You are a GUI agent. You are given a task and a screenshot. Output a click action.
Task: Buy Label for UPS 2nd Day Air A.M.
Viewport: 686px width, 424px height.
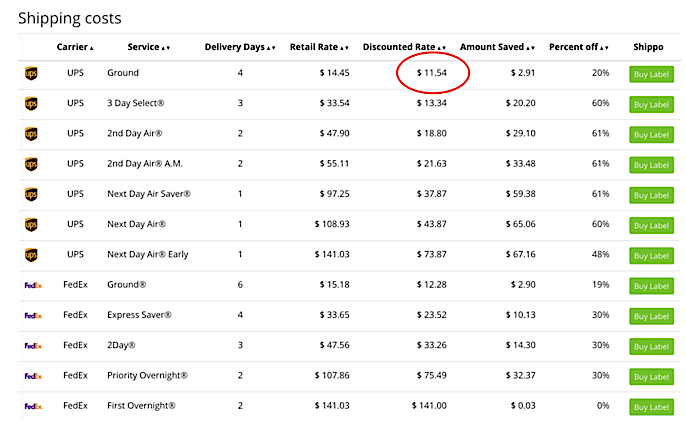point(649,165)
